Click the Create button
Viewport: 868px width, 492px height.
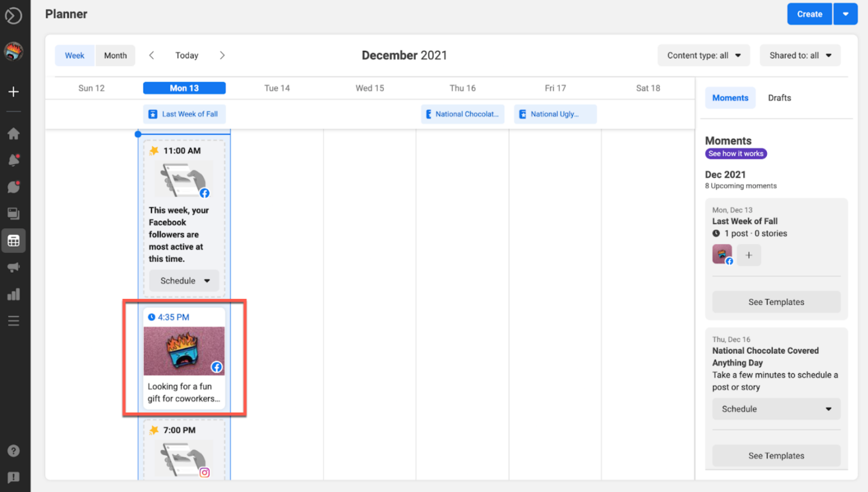click(809, 14)
